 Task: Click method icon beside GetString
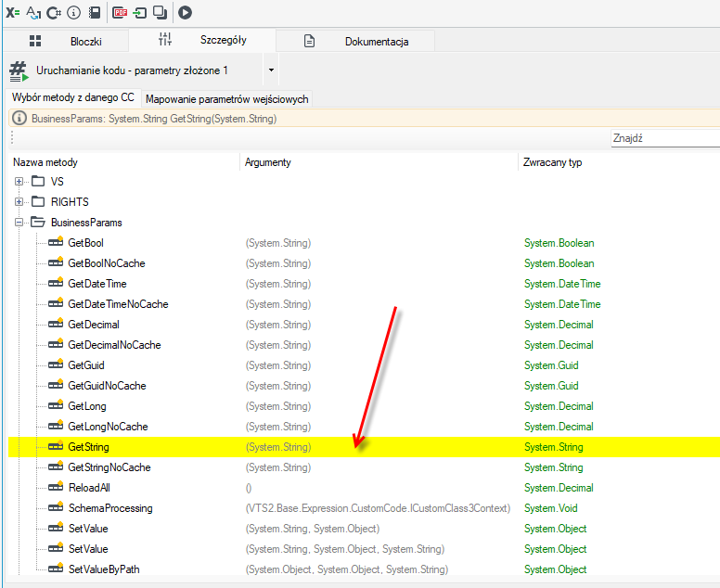pyautogui.click(x=56, y=446)
